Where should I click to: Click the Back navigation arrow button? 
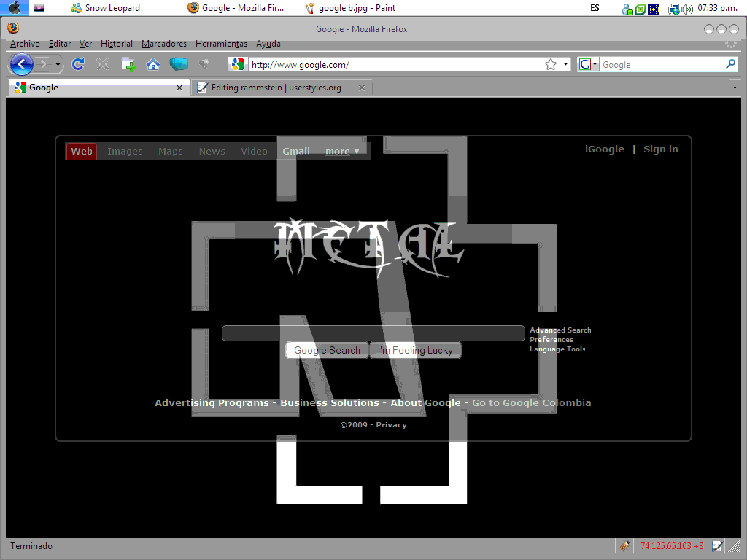click(21, 64)
